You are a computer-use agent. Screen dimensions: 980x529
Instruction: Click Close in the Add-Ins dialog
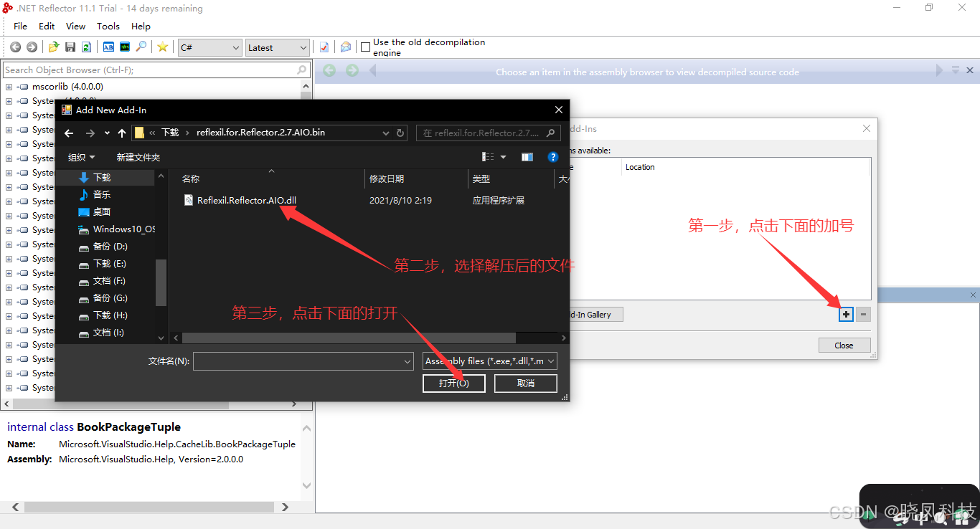click(844, 345)
